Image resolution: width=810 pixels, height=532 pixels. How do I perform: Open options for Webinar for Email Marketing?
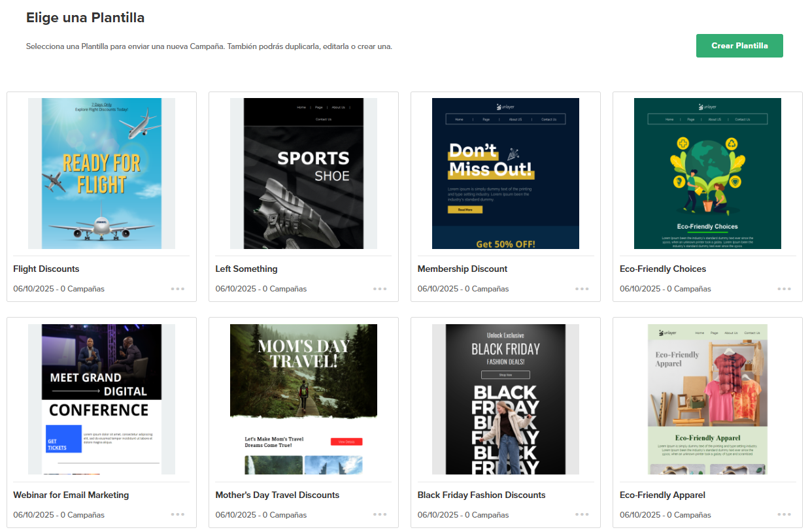[x=178, y=514]
